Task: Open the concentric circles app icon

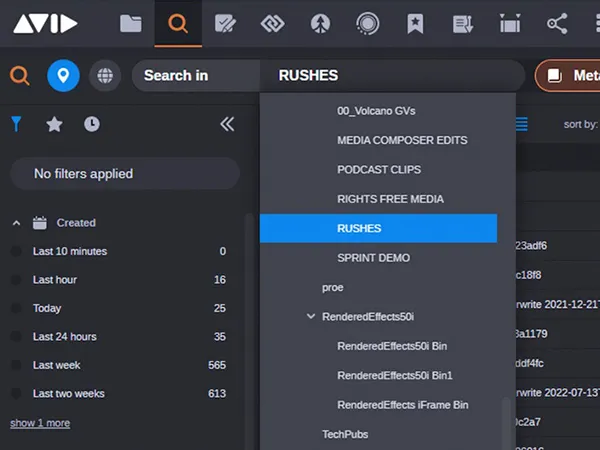Action: [x=368, y=24]
